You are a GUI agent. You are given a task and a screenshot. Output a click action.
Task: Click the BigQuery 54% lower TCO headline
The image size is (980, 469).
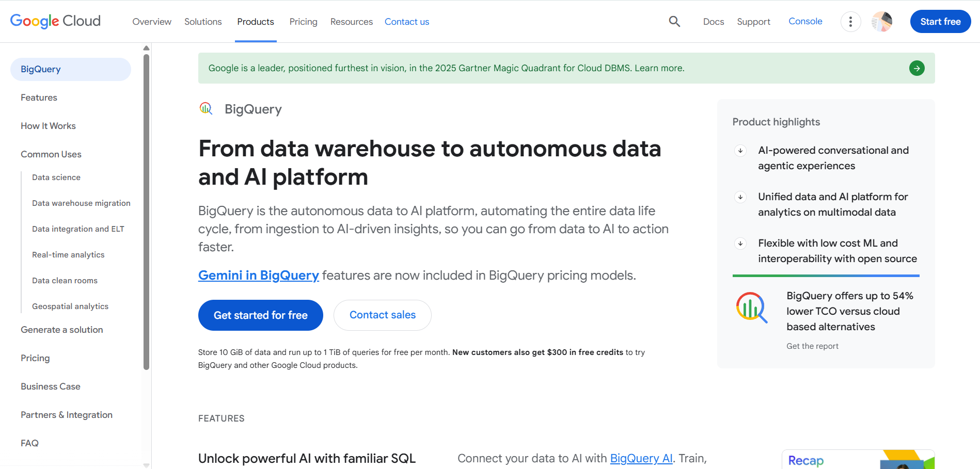pyautogui.click(x=850, y=311)
